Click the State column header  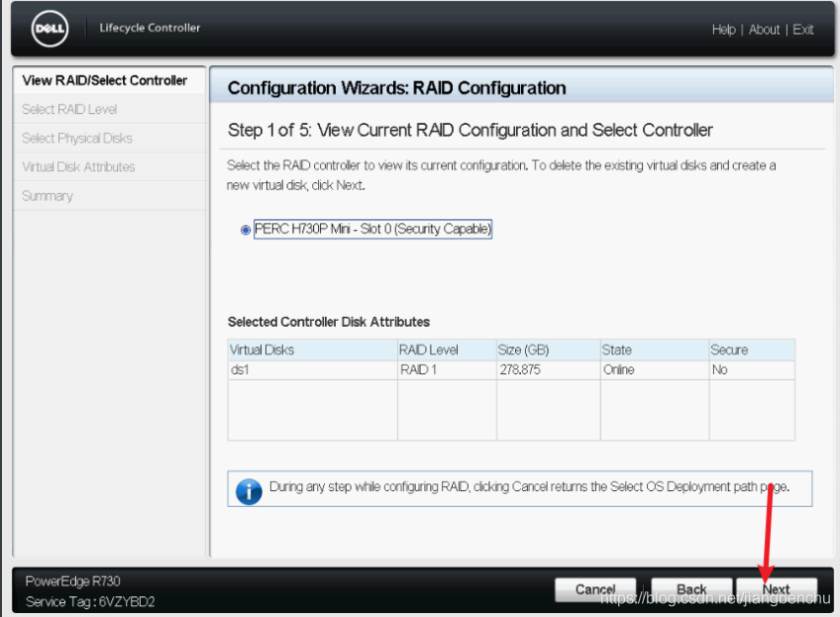(655, 350)
